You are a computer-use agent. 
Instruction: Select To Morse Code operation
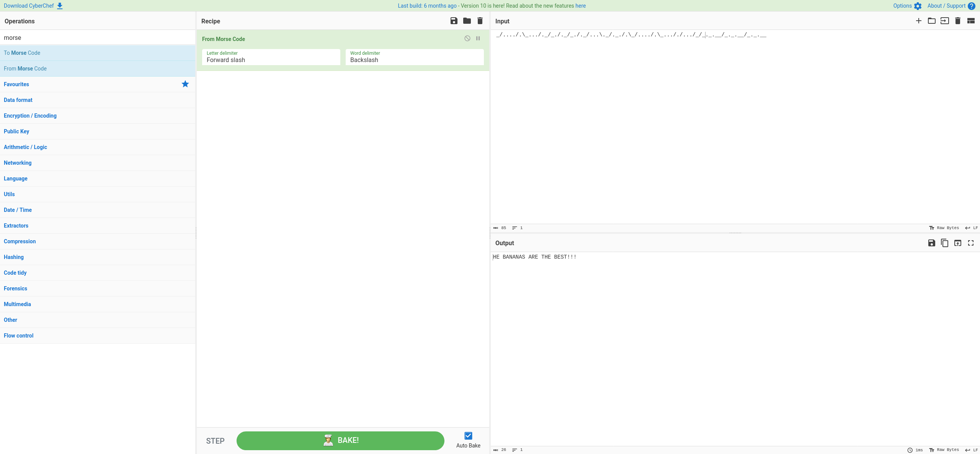coord(22,53)
